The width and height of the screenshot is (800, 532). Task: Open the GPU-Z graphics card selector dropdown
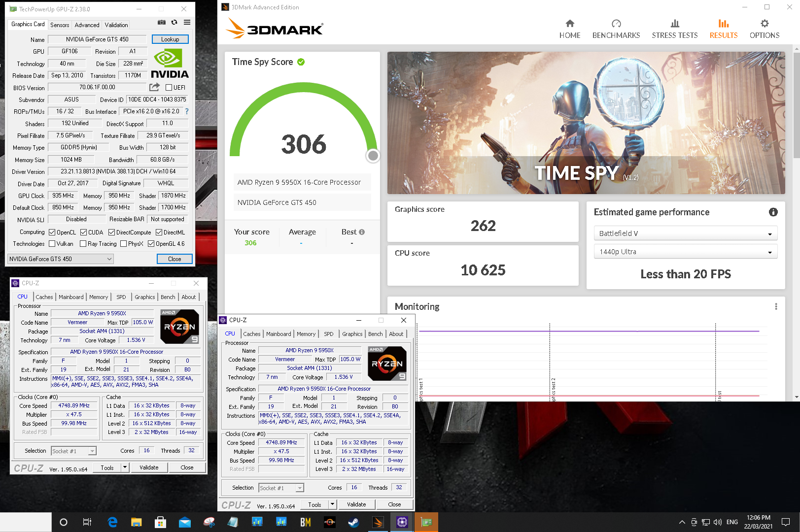61,259
